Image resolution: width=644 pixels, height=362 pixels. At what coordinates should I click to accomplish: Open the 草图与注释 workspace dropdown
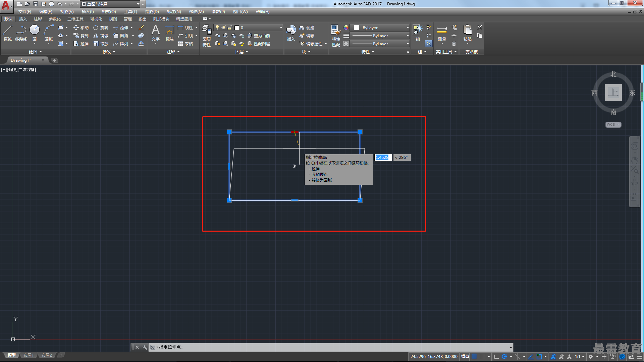(110, 4)
